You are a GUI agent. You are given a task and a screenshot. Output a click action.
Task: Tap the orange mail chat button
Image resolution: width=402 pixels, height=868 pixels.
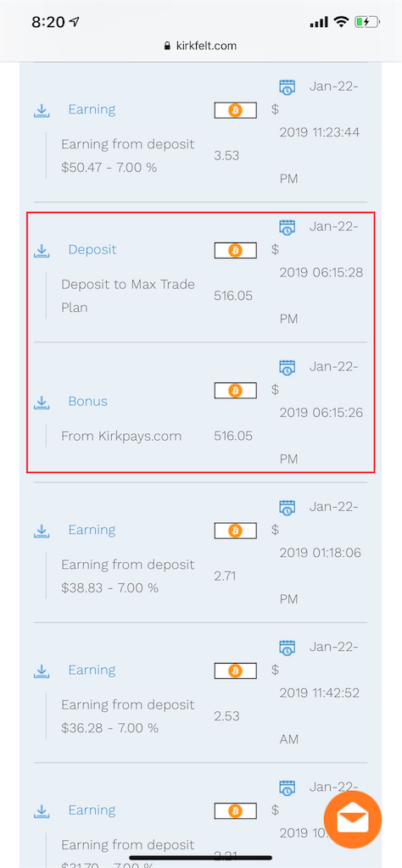tap(352, 820)
